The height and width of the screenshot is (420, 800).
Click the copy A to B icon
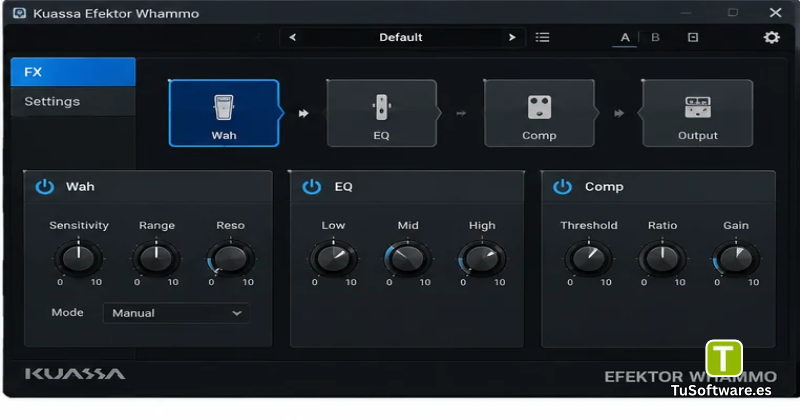point(693,37)
